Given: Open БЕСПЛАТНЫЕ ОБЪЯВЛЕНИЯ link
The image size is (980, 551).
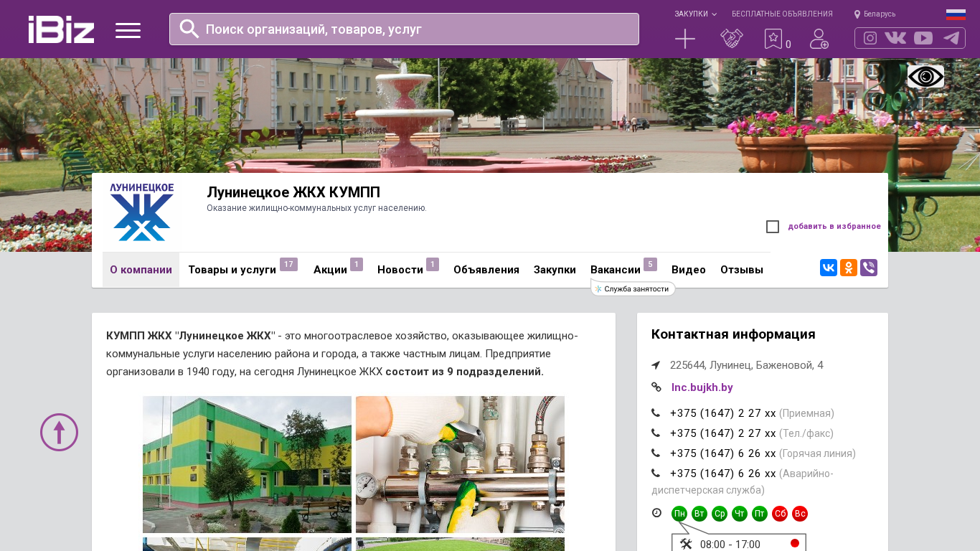Looking at the screenshot, I should [782, 14].
